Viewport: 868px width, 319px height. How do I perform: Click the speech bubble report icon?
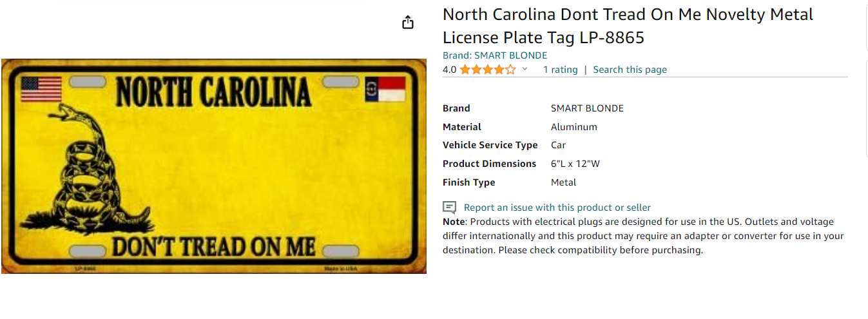tap(449, 208)
